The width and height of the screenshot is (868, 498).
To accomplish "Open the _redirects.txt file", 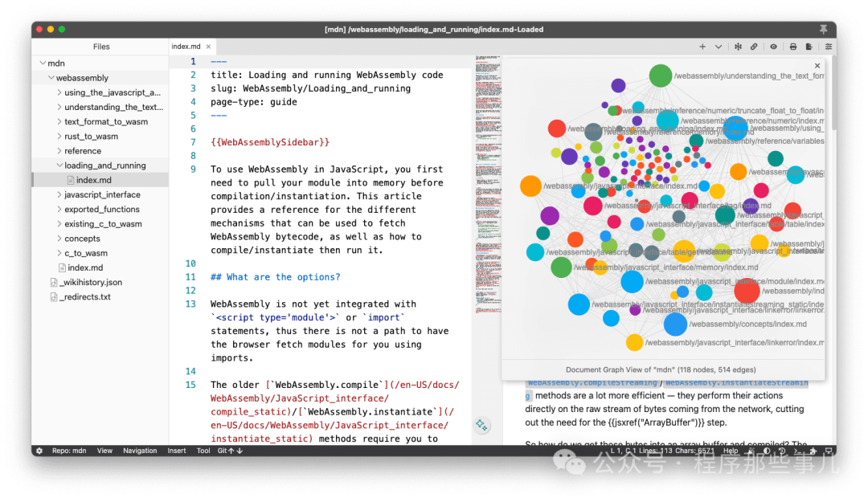I will [x=100, y=296].
